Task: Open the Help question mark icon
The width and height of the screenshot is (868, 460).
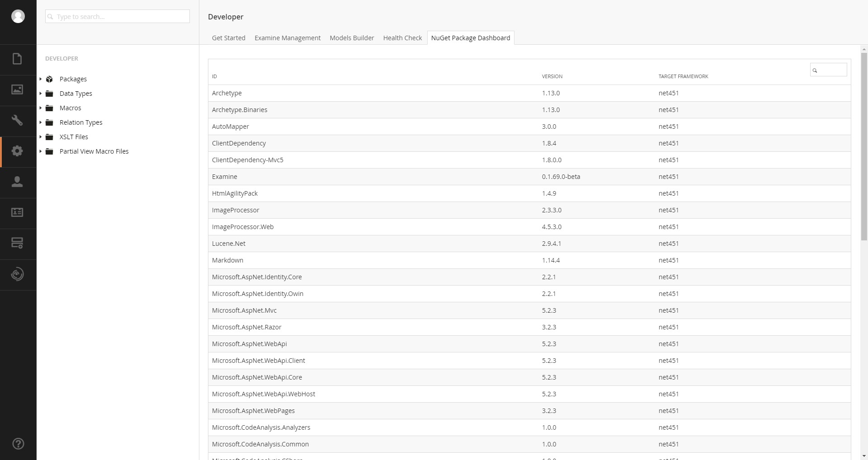Action: (18, 444)
